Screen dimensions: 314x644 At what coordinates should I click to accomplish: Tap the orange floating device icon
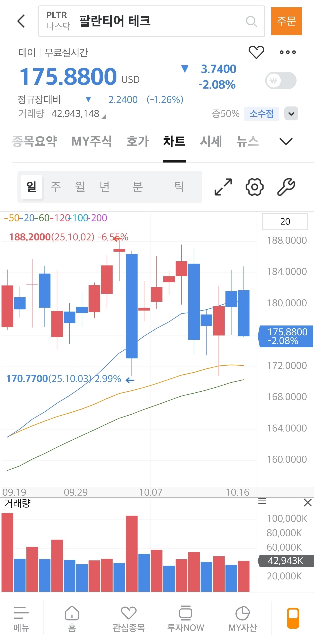pyautogui.click(x=293, y=618)
